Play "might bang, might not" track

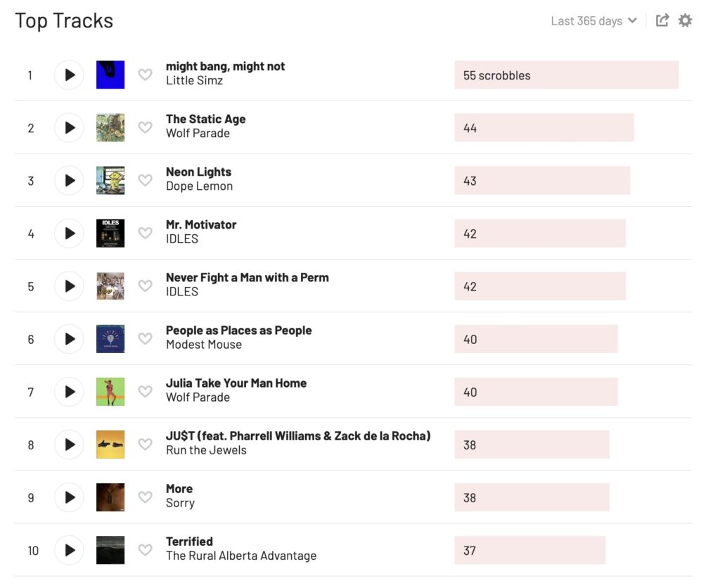(x=70, y=75)
